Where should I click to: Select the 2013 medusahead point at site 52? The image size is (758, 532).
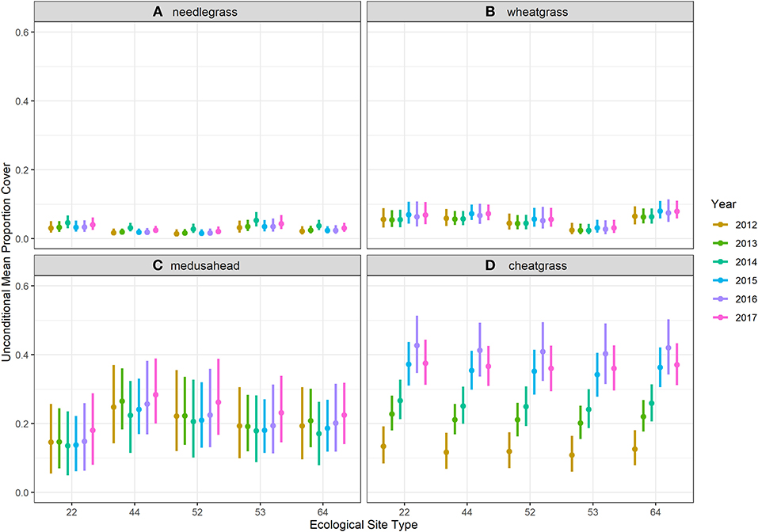(x=185, y=416)
